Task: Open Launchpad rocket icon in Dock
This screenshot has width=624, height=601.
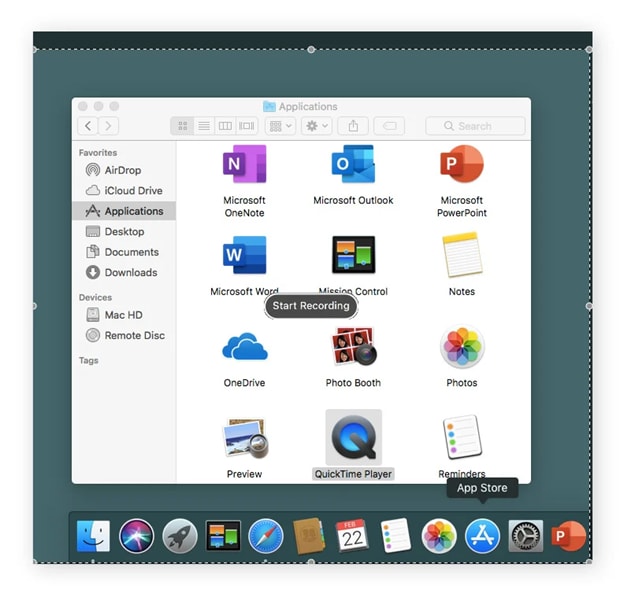Action: tap(179, 536)
